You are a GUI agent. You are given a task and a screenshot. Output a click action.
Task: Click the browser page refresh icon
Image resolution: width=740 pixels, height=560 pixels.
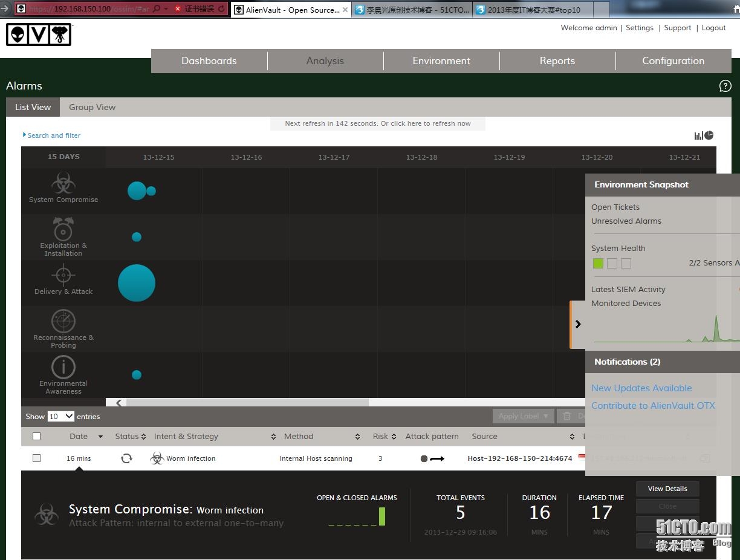coord(221,9)
